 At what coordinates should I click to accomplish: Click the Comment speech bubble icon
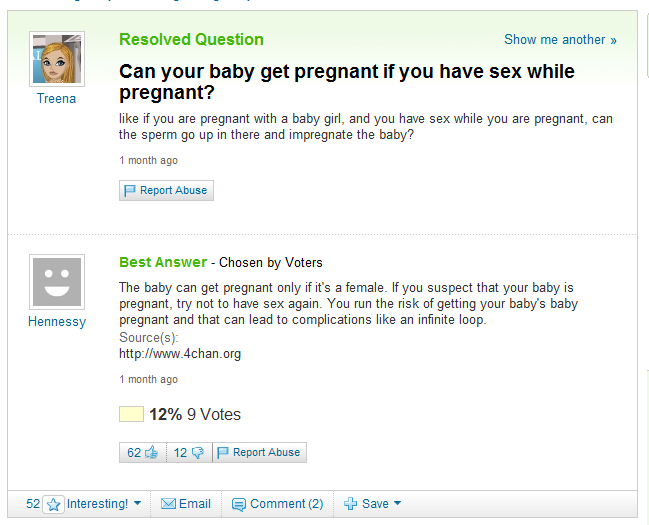click(238, 504)
